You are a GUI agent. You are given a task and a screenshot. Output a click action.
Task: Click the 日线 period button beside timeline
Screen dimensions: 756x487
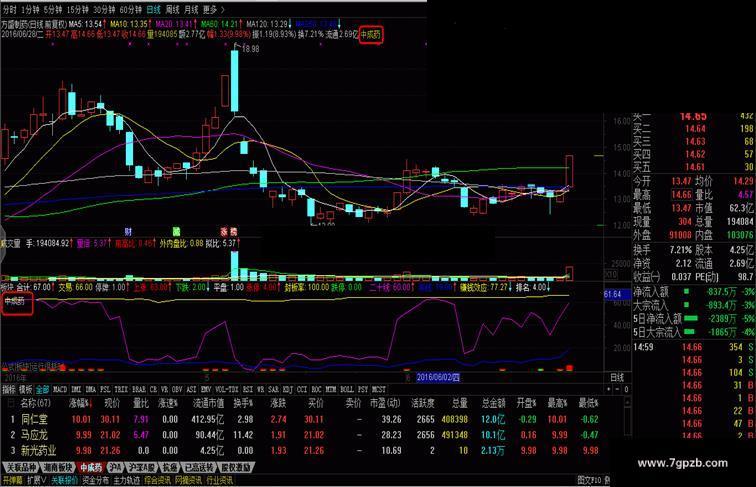[617, 378]
